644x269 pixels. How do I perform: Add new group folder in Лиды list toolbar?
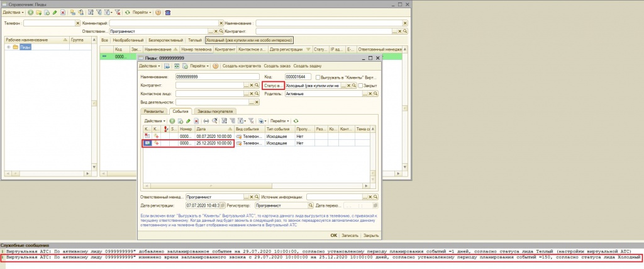(x=38, y=13)
